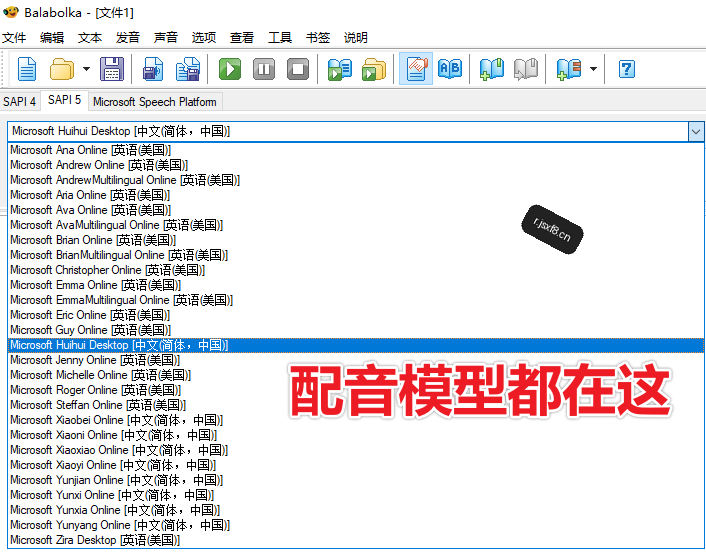706x552 pixels.
Task: Stop speech with the stop button
Action: coord(298,69)
